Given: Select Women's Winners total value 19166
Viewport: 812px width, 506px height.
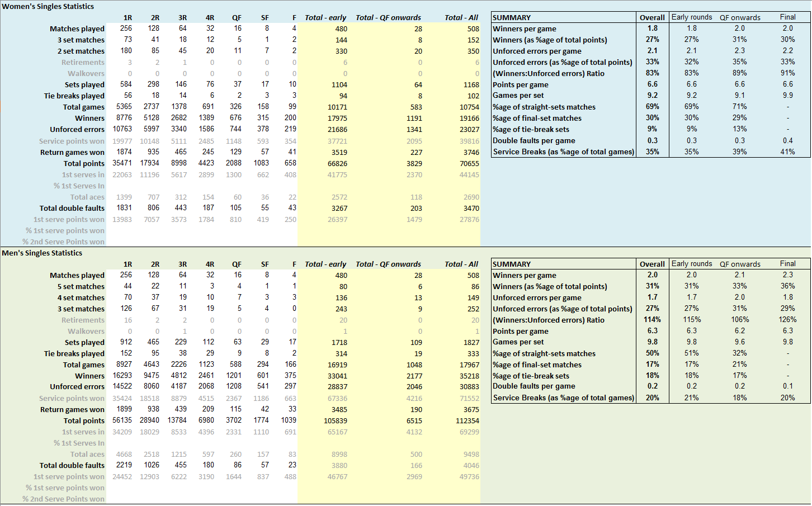Looking at the screenshot, I should click(x=469, y=119).
